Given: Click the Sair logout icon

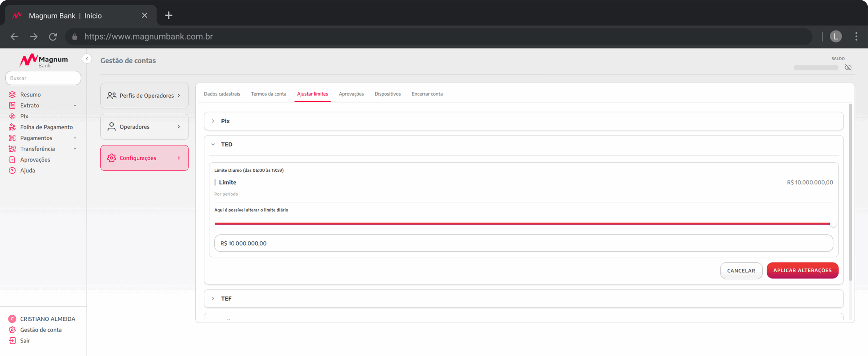Looking at the screenshot, I should pyautogui.click(x=12, y=340).
